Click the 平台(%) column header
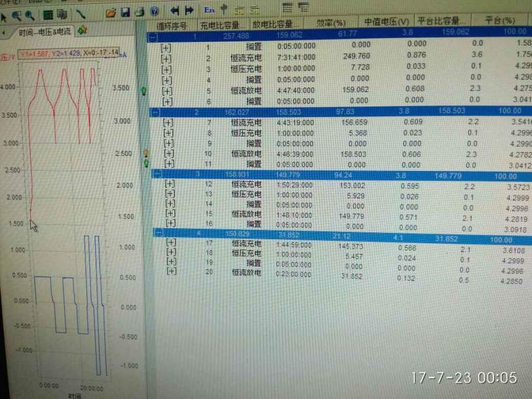The width and height of the screenshot is (532, 399). [499, 20]
